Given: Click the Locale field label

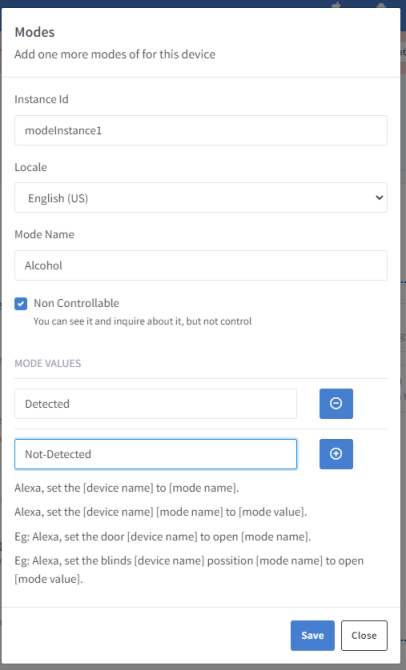Looking at the screenshot, I should click(x=31, y=167).
